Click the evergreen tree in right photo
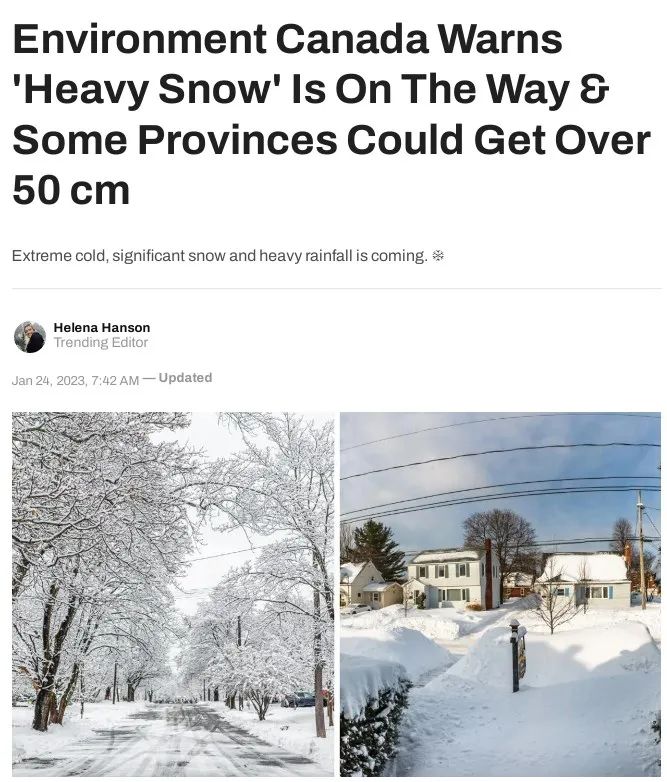Viewport: 667px width, 782px height. click(x=380, y=550)
